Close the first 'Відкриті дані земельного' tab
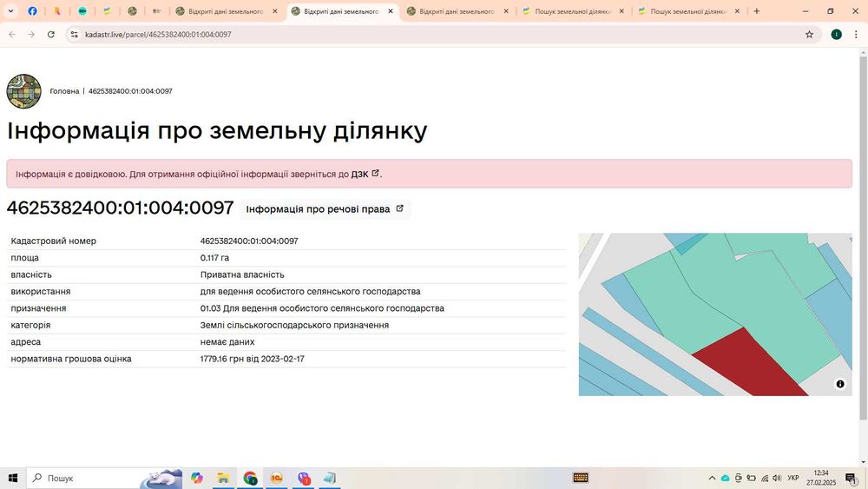This screenshot has width=868, height=489. click(x=274, y=11)
